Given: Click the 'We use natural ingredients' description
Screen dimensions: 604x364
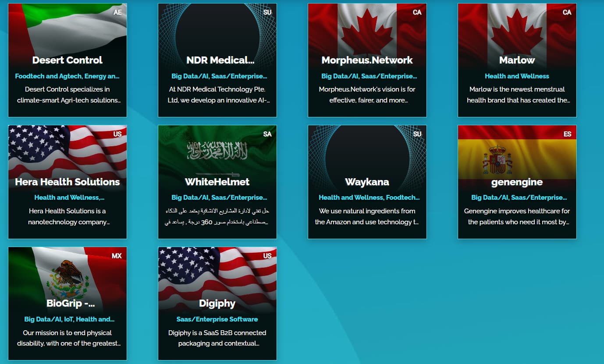Looking at the screenshot, I should click(x=367, y=216).
